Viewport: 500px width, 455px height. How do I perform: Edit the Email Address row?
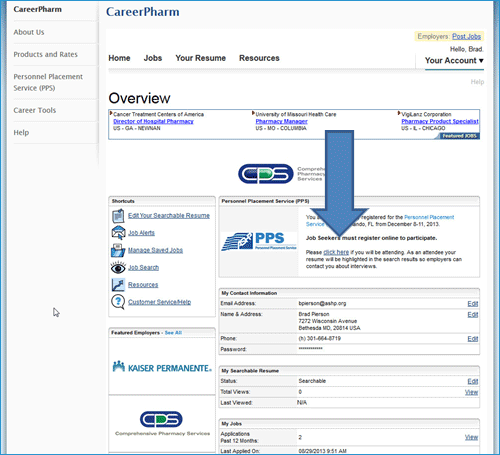coord(473,304)
